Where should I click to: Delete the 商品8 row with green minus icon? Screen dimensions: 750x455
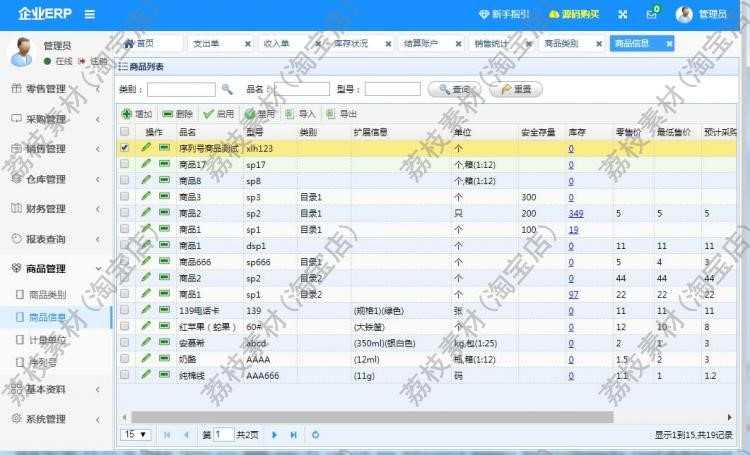pyautogui.click(x=164, y=180)
